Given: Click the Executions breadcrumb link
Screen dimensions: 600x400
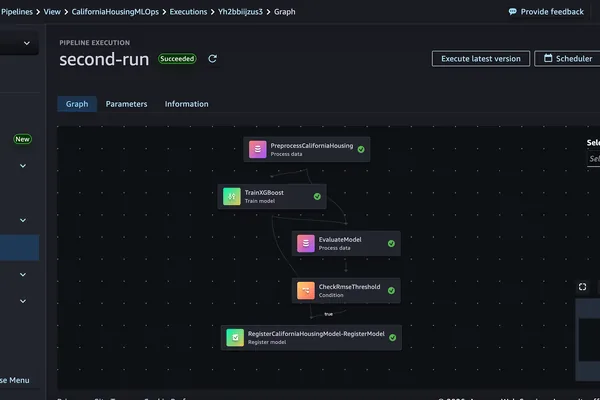Looking at the screenshot, I should tap(188, 12).
